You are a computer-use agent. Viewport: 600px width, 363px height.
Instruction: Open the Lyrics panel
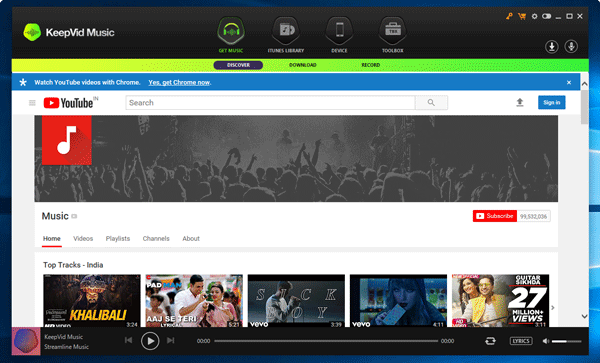click(x=521, y=341)
